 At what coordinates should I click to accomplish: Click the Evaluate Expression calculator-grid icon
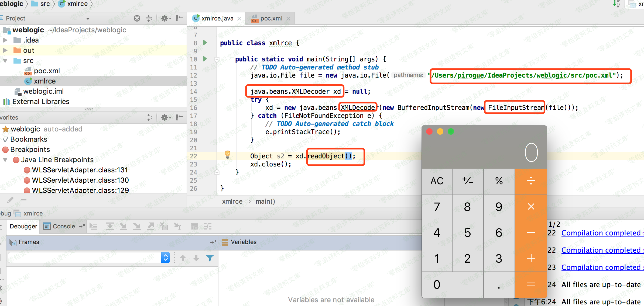194,227
